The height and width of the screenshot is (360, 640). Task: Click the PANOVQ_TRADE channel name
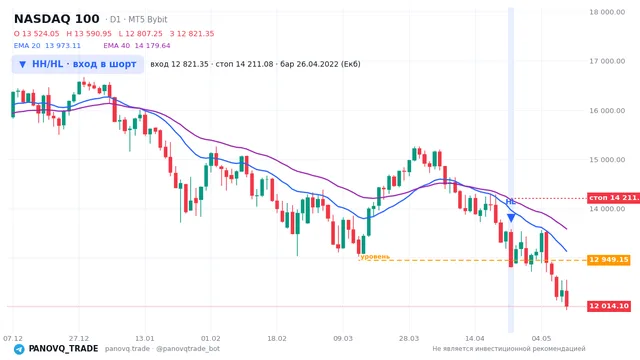coord(63,349)
